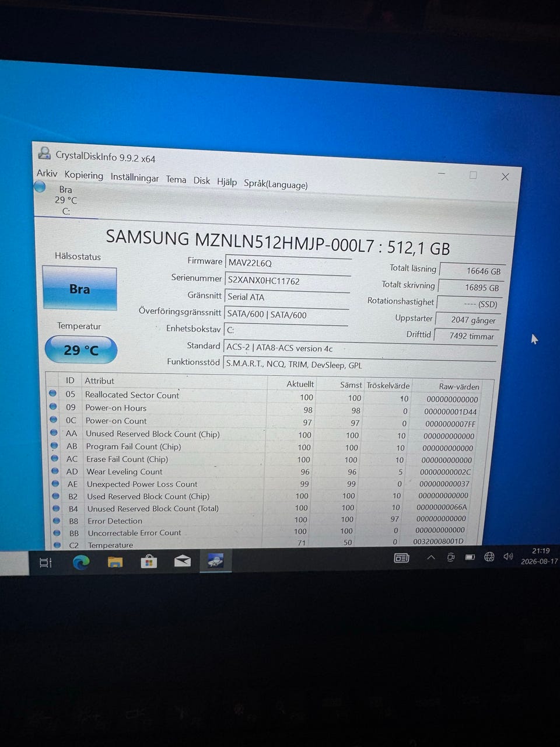Click the Totalt läsning value 16646 GB
This screenshot has width=560, height=747.
tap(471, 271)
